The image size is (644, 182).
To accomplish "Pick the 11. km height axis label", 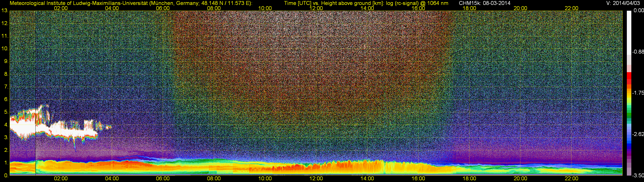I will tap(5, 36).
